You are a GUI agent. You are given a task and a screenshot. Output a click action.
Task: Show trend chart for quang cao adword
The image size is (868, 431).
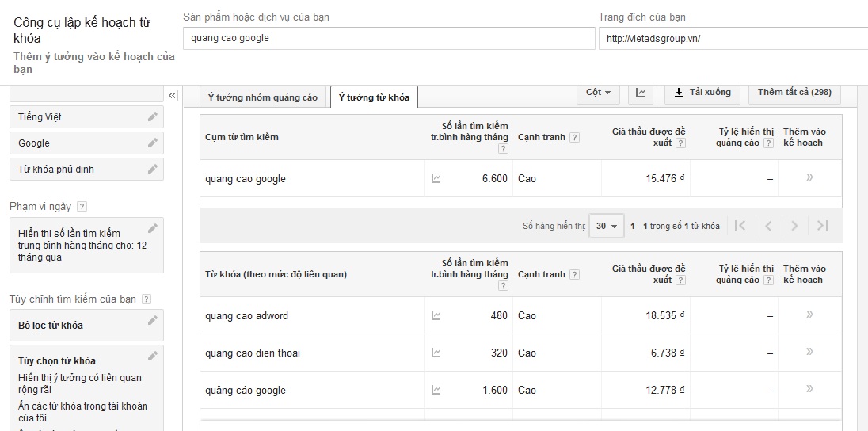[x=436, y=315]
